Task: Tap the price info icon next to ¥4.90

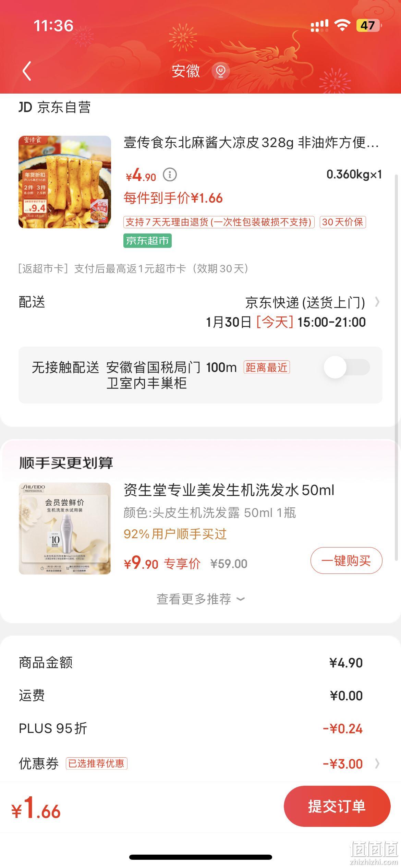Action: [170, 175]
